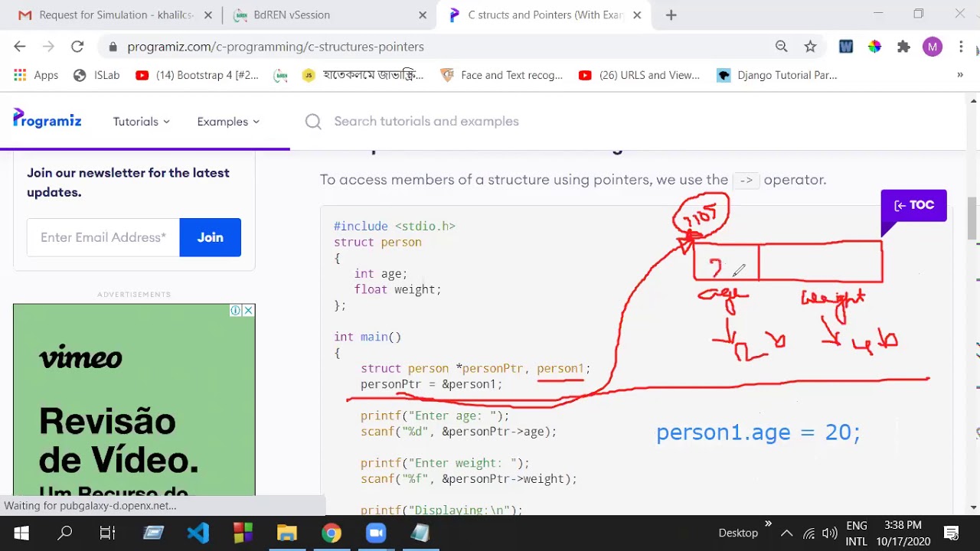Show hidden system tray icons

point(786,533)
